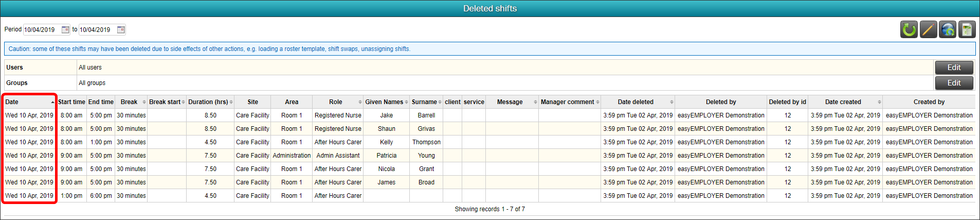Click Period start date input field
The image size is (980, 220).
[42, 30]
